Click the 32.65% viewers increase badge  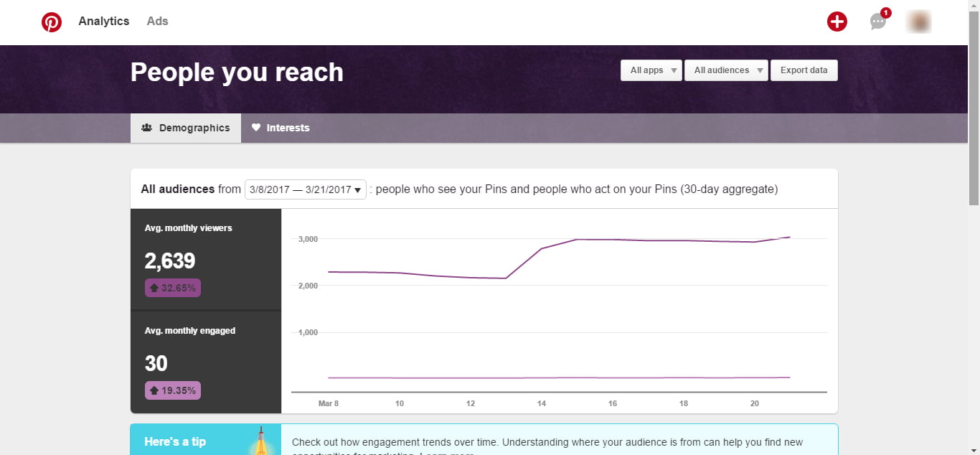[173, 288]
